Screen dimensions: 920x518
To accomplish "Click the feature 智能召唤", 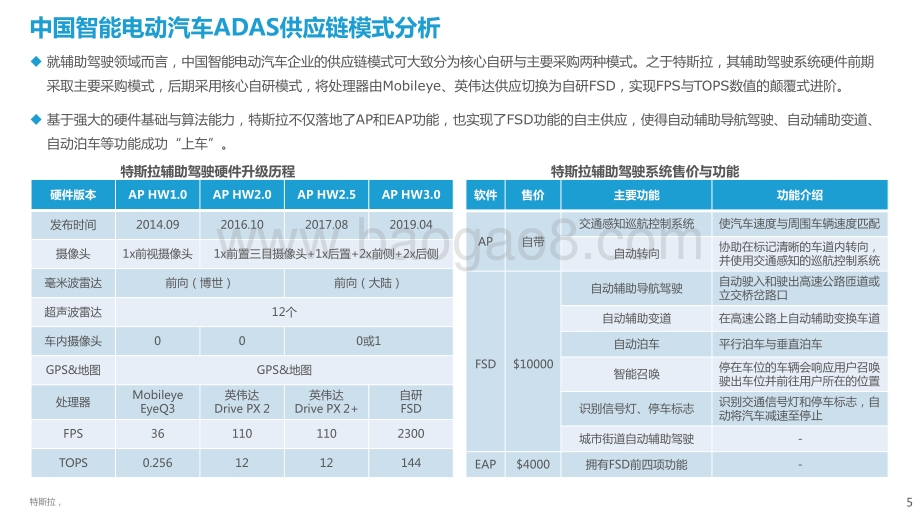I will coord(637,374).
